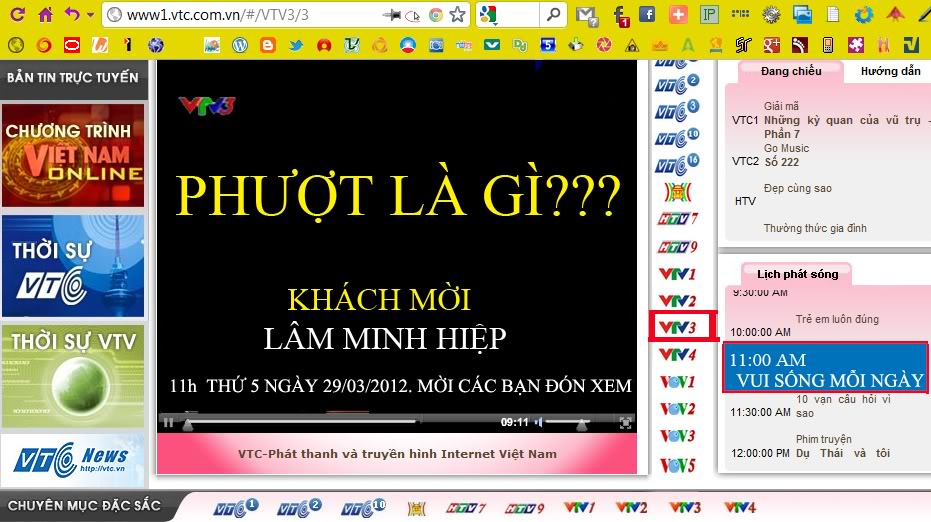This screenshot has width=931, height=522.
Task: Open HTV7 in the bottom channel strip
Action: [466, 508]
